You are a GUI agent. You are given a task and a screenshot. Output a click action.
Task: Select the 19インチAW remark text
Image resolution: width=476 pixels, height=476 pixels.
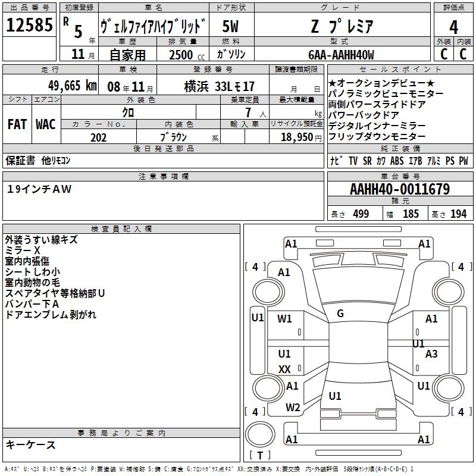pyautogui.click(x=39, y=189)
